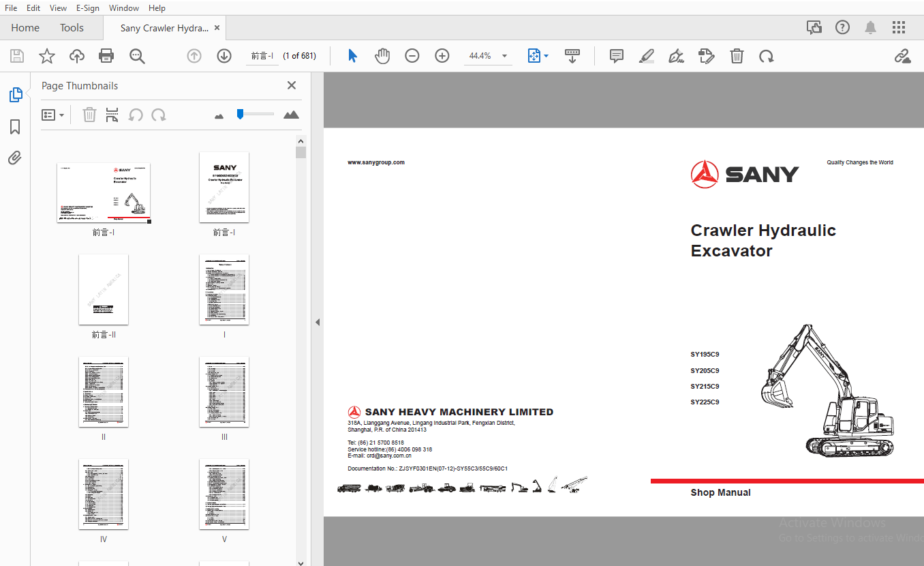The image size is (924, 566).
Task: Open the Bookmarks sidebar panel
Action: [15, 127]
